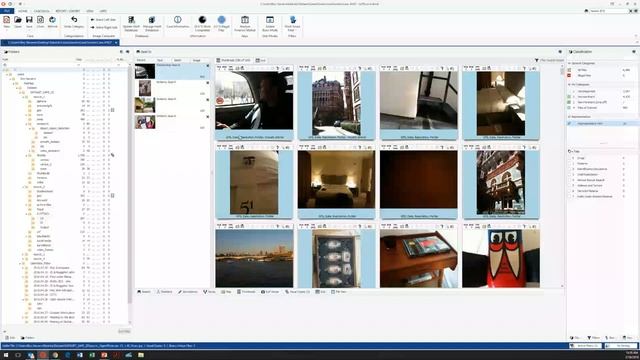
Task: Open the Exif Viewer tab in bottom panel
Action: point(270,292)
